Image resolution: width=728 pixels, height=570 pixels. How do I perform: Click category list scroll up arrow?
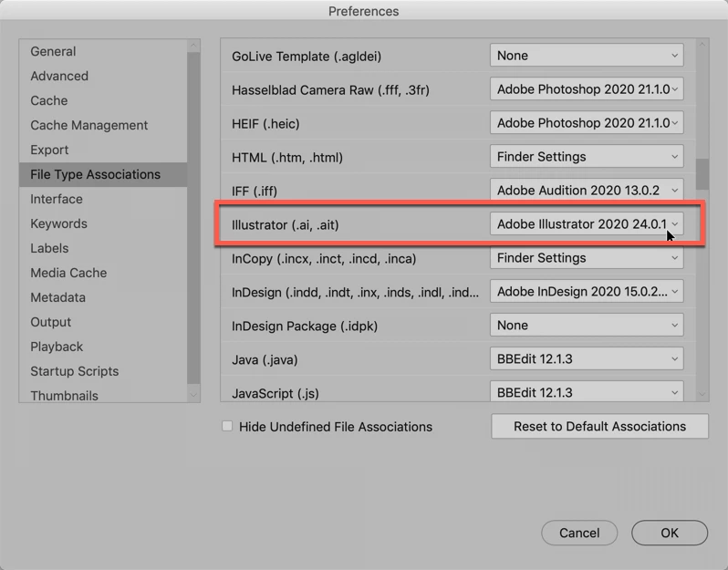[193, 46]
